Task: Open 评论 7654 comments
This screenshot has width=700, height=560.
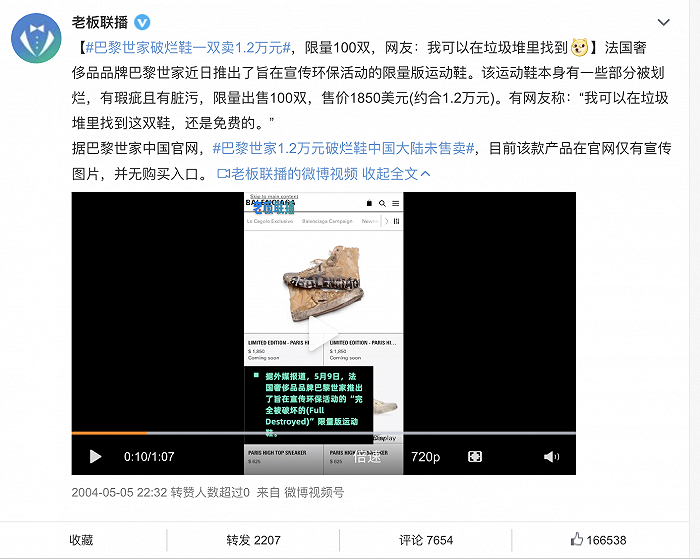Action: [x=426, y=540]
